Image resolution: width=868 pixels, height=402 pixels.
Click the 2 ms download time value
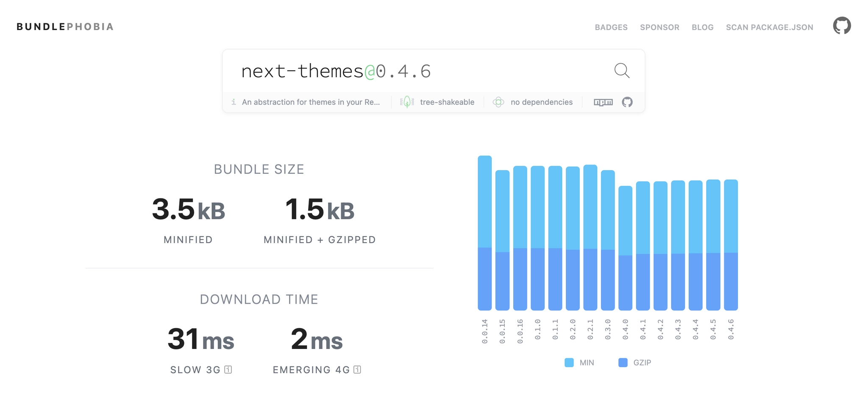pyautogui.click(x=317, y=339)
